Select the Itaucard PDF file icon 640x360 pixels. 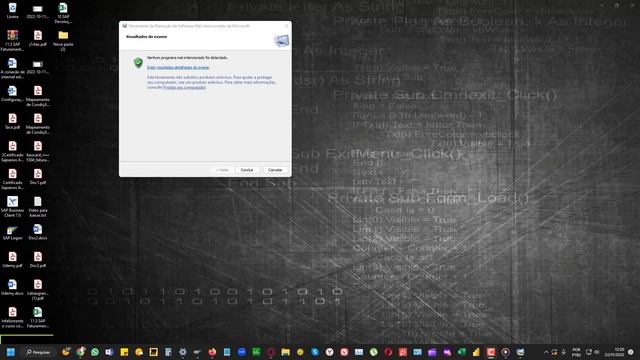pyautogui.click(x=38, y=151)
